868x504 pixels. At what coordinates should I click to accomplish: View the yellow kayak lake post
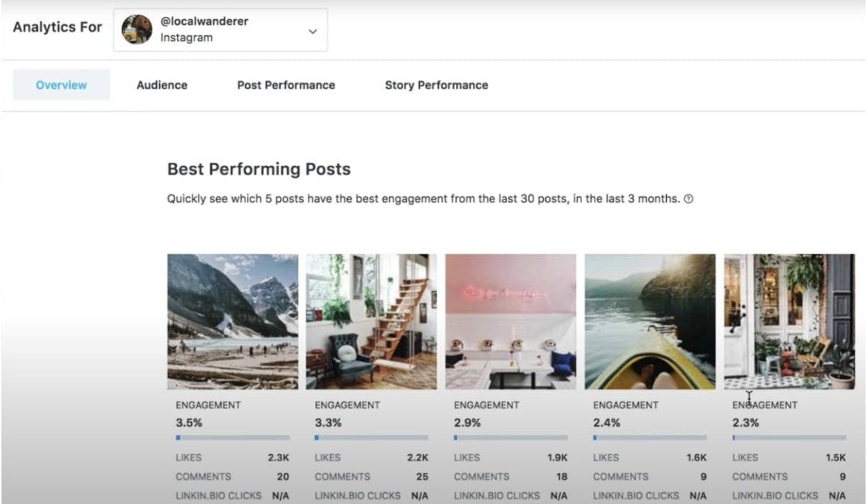click(650, 321)
